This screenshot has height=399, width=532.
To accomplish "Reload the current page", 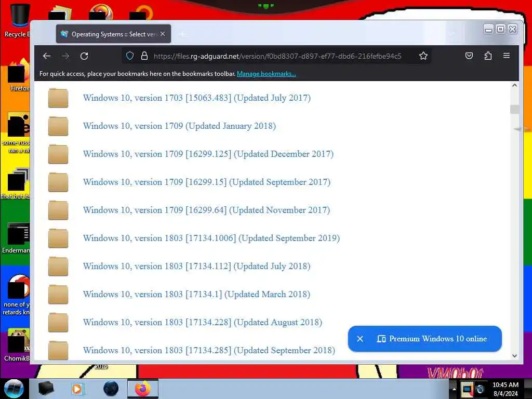I will click(x=84, y=56).
